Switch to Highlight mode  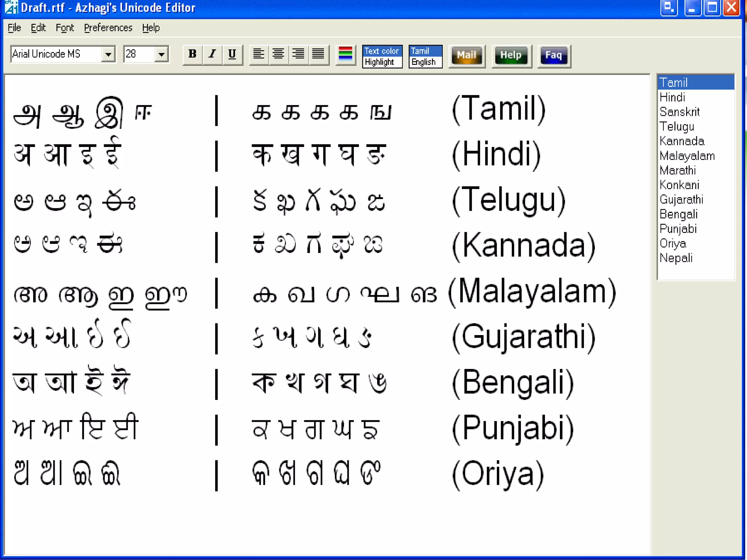point(380,62)
